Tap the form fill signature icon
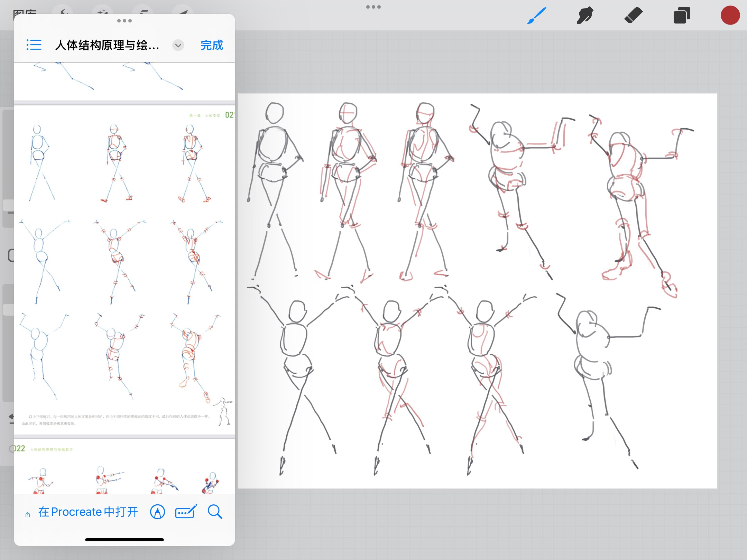 click(186, 512)
